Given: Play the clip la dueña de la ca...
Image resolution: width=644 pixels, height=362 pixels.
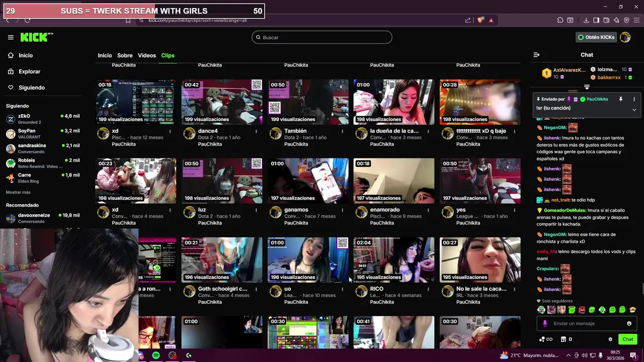Looking at the screenshot, I should click(x=394, y=102).
